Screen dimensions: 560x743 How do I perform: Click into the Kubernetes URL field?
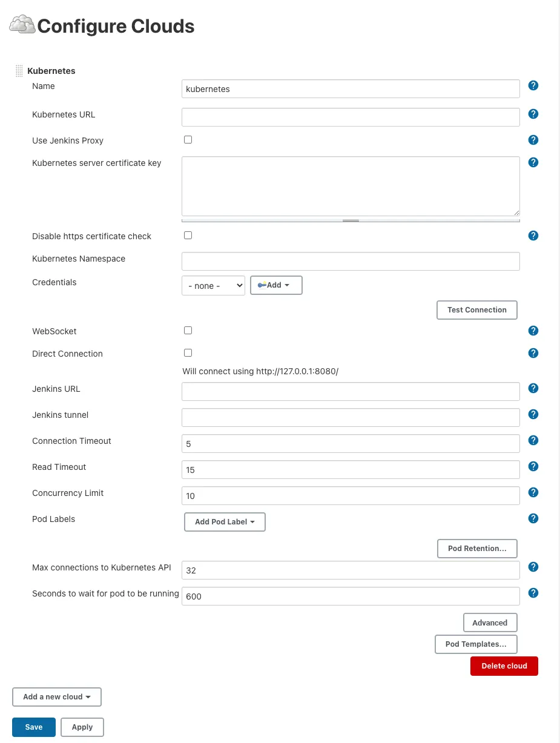click(351, 117)
